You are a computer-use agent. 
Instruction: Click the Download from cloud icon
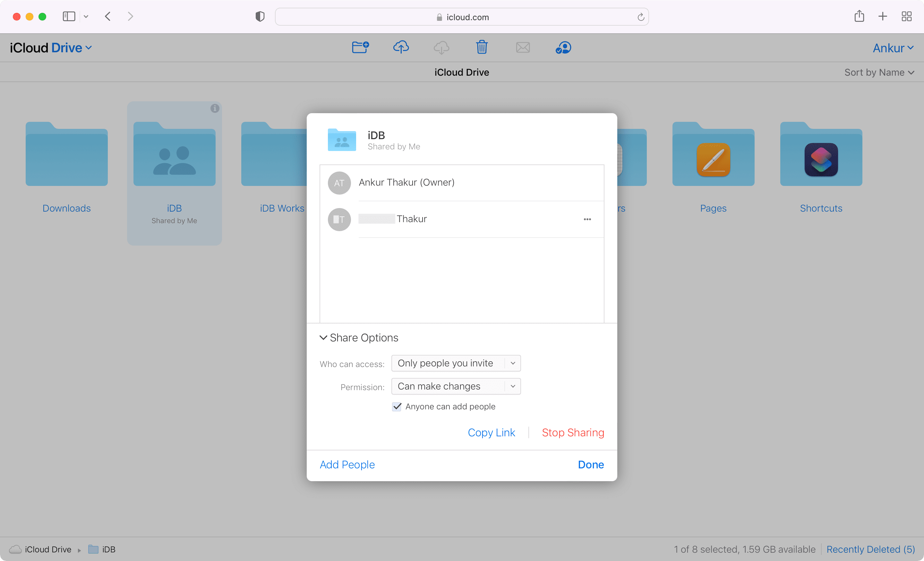coord(441,47)
